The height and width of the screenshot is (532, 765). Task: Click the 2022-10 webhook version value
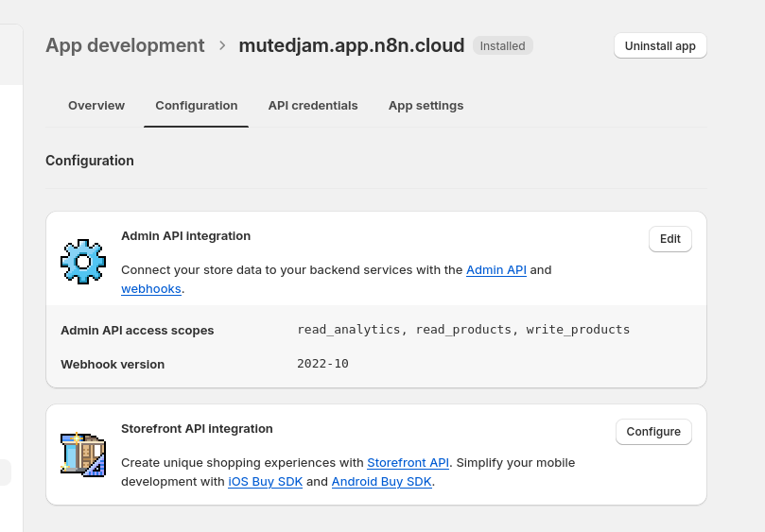(322, 364)
